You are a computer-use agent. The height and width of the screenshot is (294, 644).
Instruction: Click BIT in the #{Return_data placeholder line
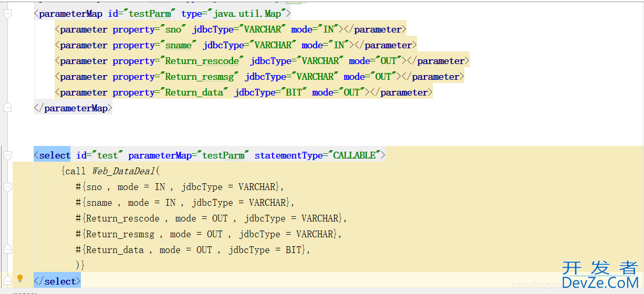(294, 250)
